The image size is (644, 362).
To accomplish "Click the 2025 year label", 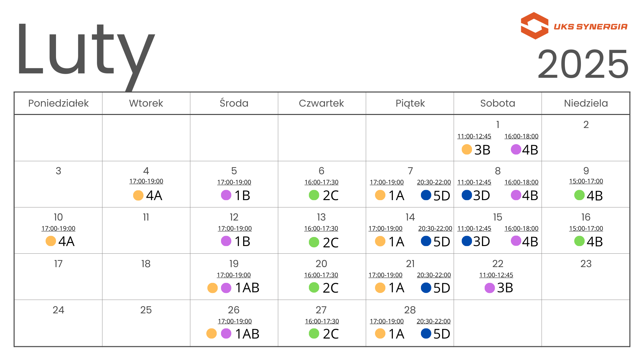I will click(x=583, y=64).
